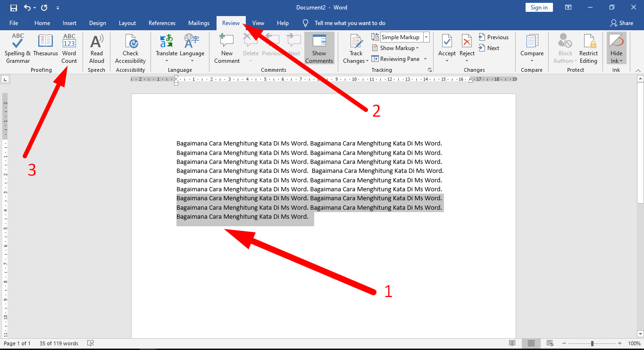The image size is (644, 350).
Task: Click the Redo/Repeat icon in the title bar
Action: [x=44, y=8]
